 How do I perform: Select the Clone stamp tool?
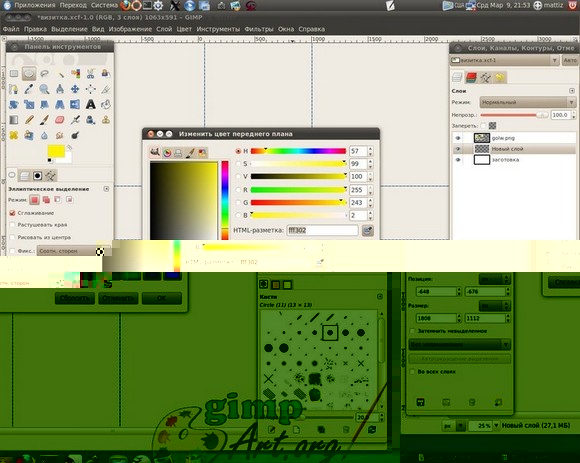(x=106, y=120)
